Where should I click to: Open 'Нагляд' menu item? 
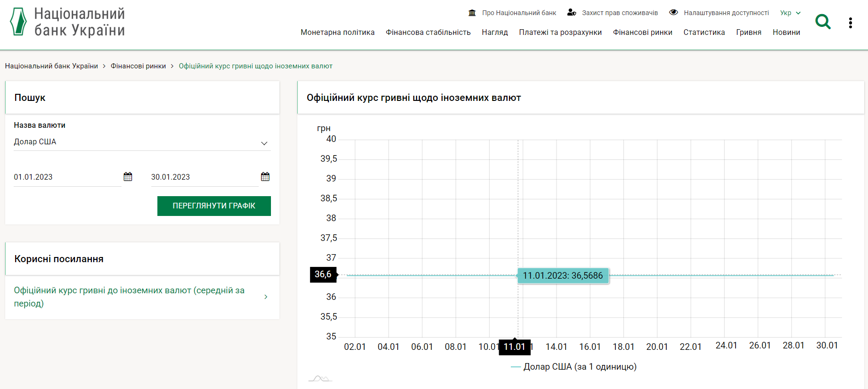(495, 33)
